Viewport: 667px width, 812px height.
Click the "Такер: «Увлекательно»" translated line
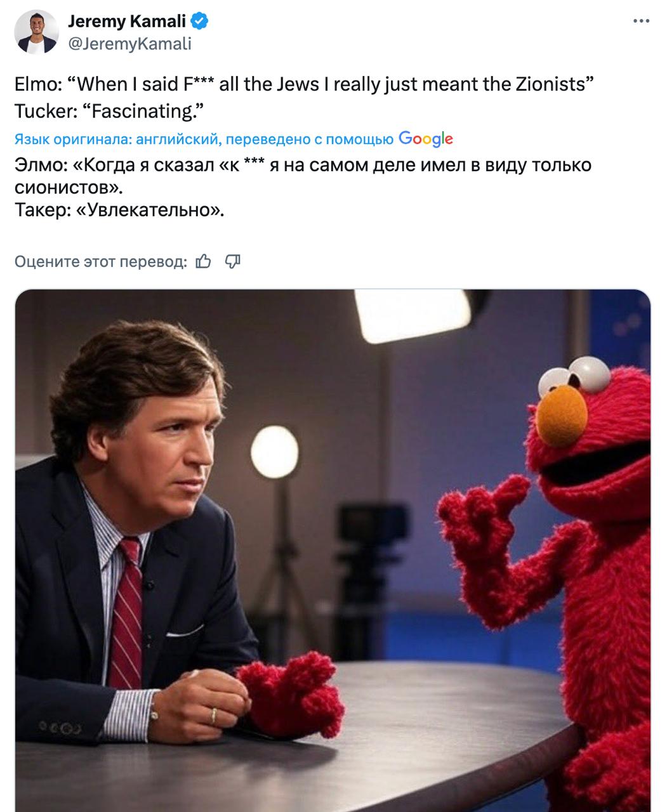(119, 210)
